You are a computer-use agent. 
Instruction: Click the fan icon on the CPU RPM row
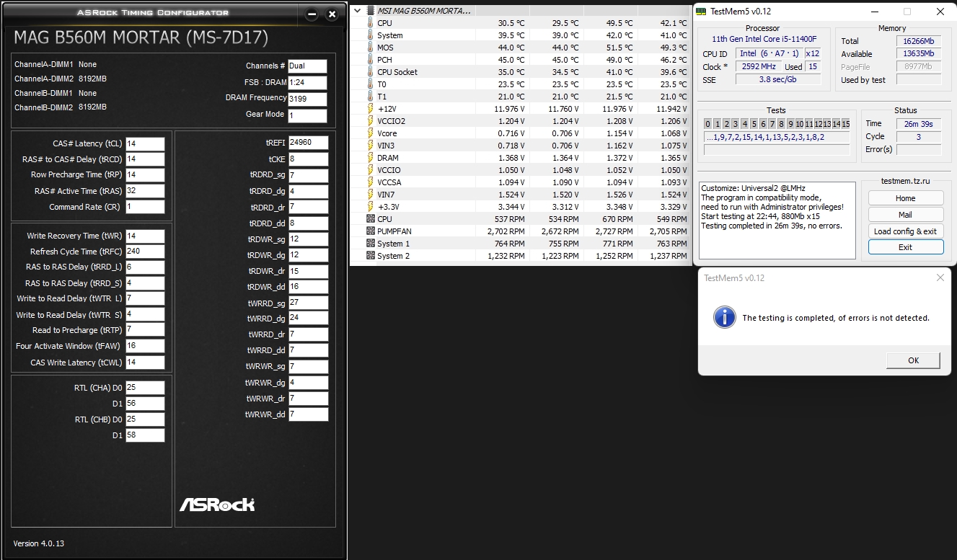[371, 219]
